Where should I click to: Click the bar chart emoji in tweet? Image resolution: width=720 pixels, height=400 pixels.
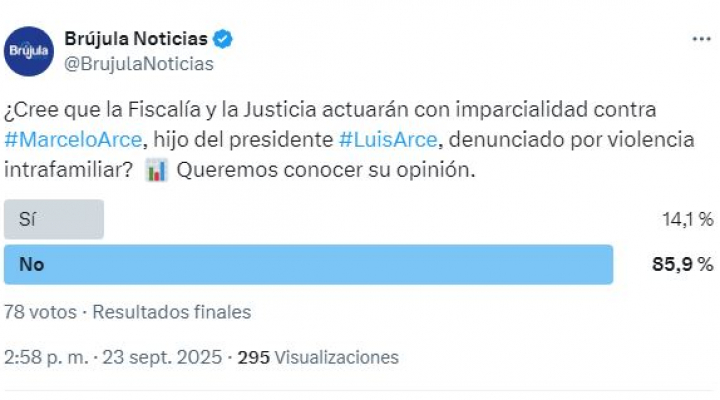click(157, 170)
